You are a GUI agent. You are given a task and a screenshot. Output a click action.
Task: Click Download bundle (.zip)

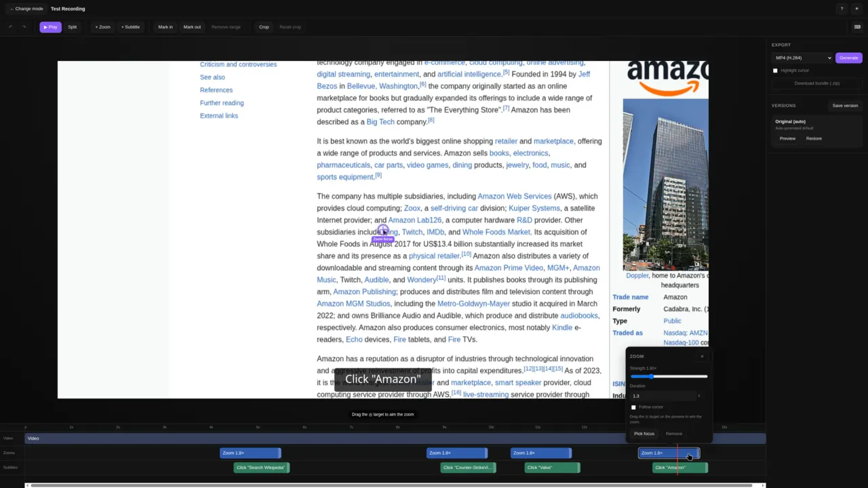pyautogui.click(x=817, y=83)
